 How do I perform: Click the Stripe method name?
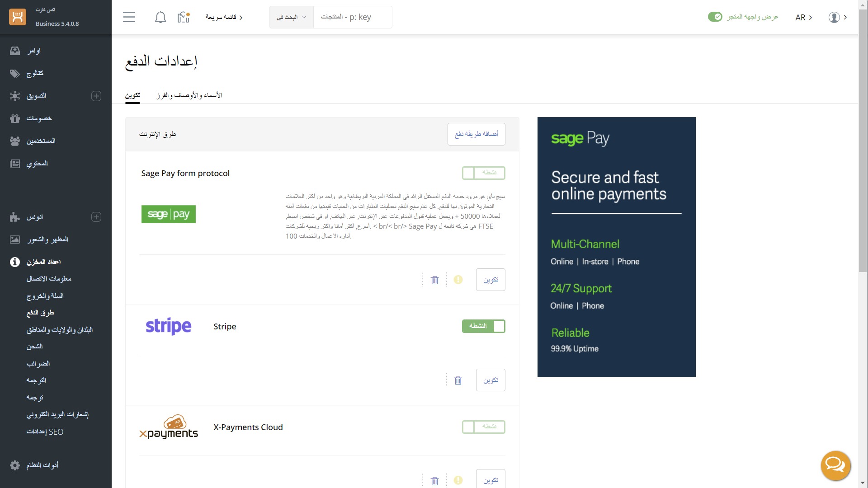pyautogui.click(x=225, y=326)
